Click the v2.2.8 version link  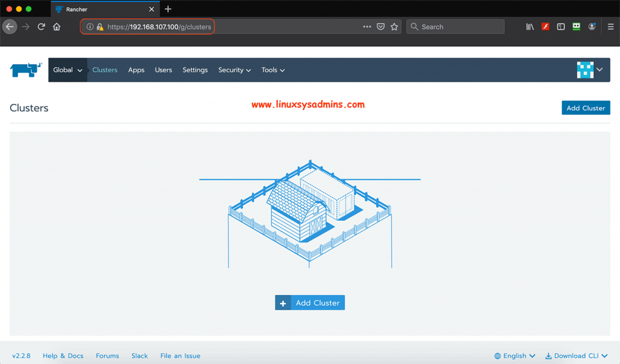pos(21,356)
